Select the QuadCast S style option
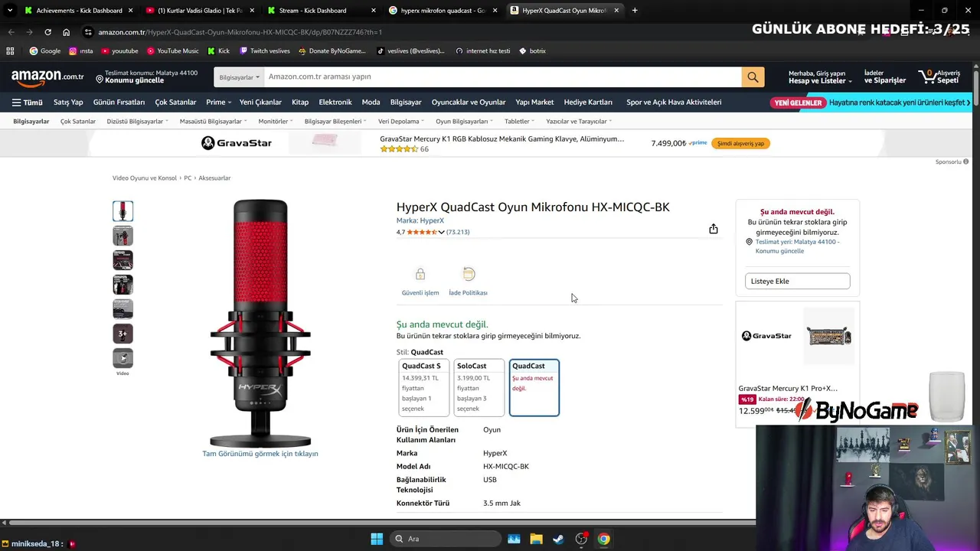The width and height of the screenshot is (980, 551). tap(423, 387)
